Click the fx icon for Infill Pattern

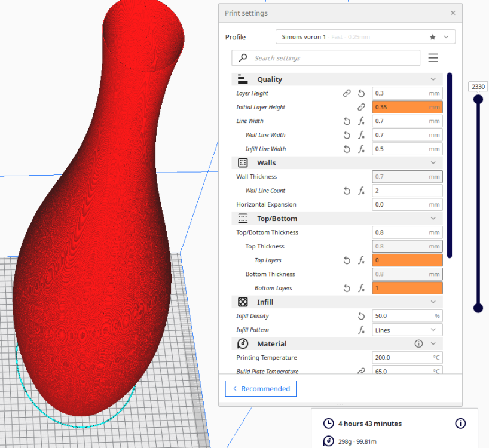coord(361,330)
